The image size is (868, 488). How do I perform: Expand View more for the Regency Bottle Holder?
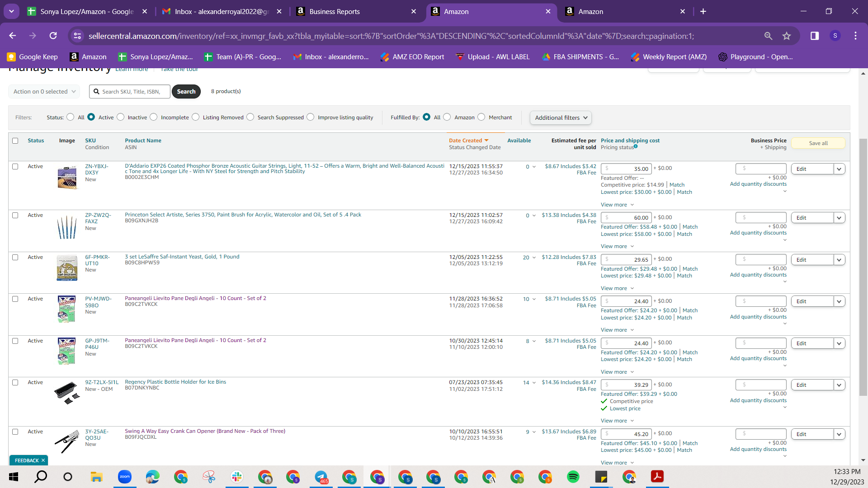pyautogui.click(x=617, y=421)
